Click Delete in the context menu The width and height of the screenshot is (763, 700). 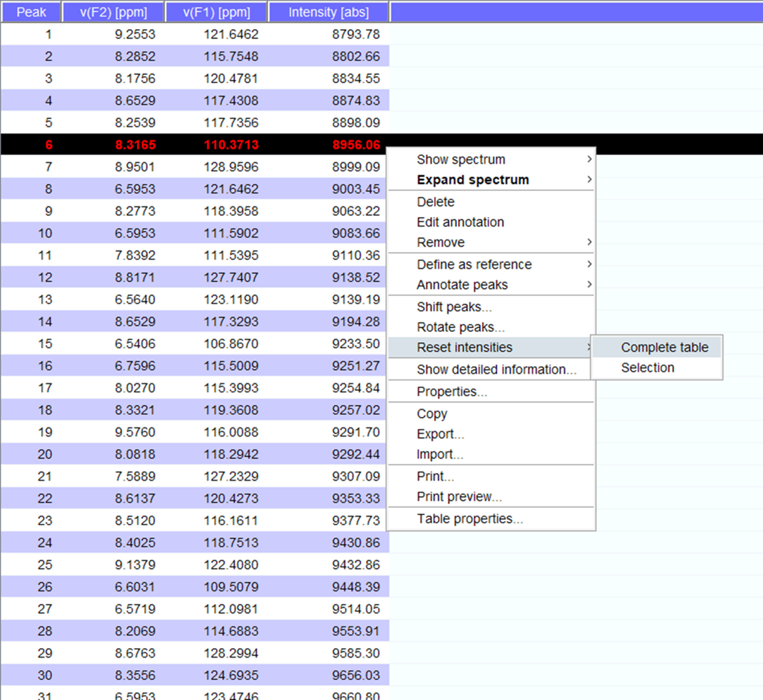436,202
